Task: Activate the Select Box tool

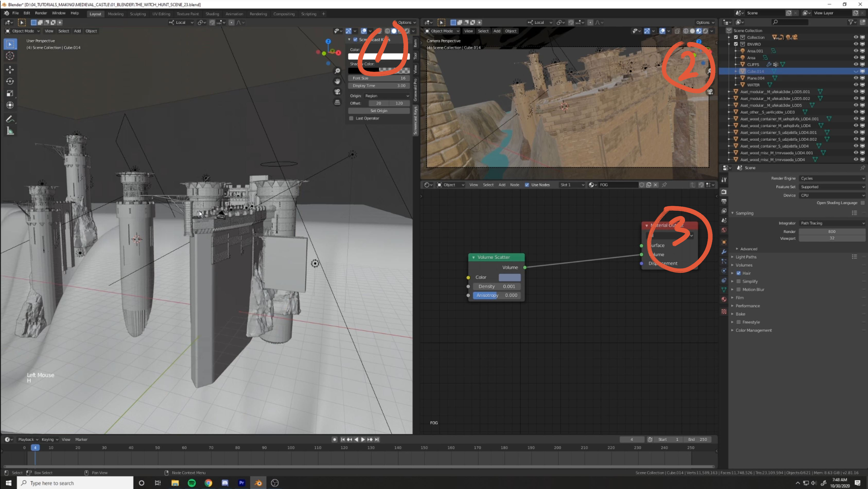Action: (10, 44)
